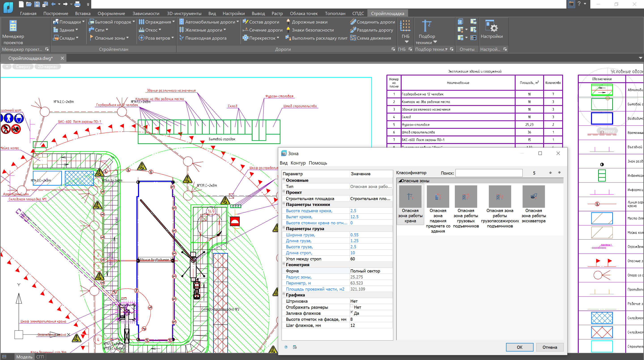Open the ГНБ tool icon

click(405, 26)
